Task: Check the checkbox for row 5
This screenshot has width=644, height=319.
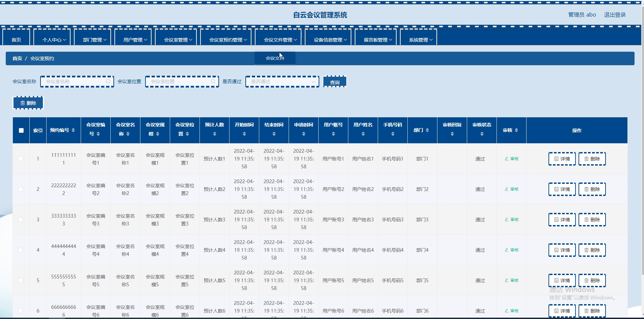Action: pos(21,280)
